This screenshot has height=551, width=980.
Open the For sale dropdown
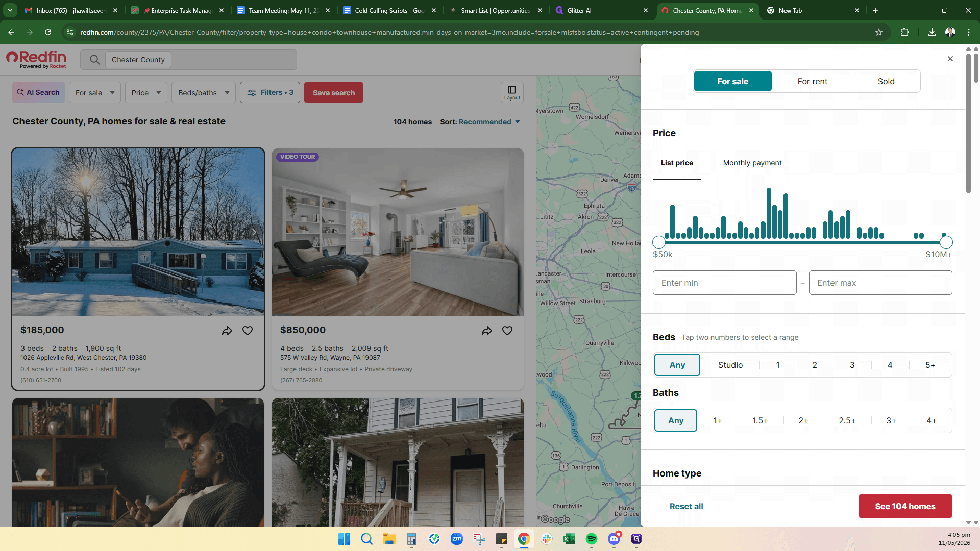click(95, 92)
